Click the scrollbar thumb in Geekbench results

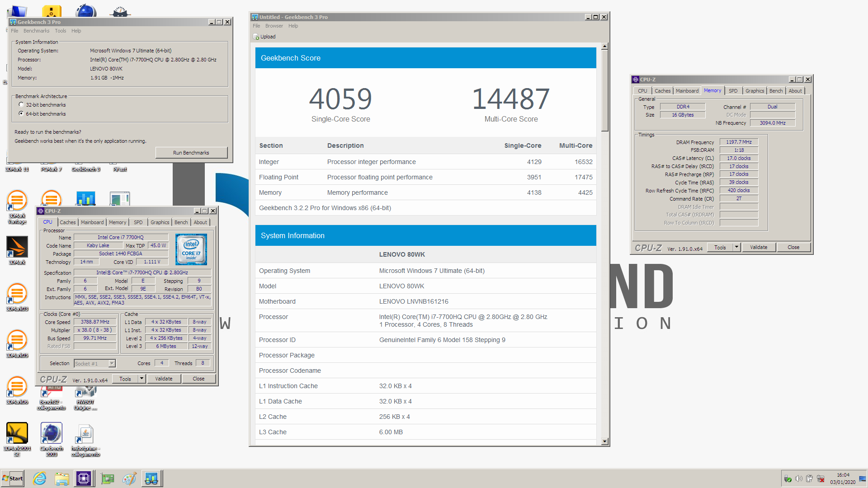tap(605, 90)
